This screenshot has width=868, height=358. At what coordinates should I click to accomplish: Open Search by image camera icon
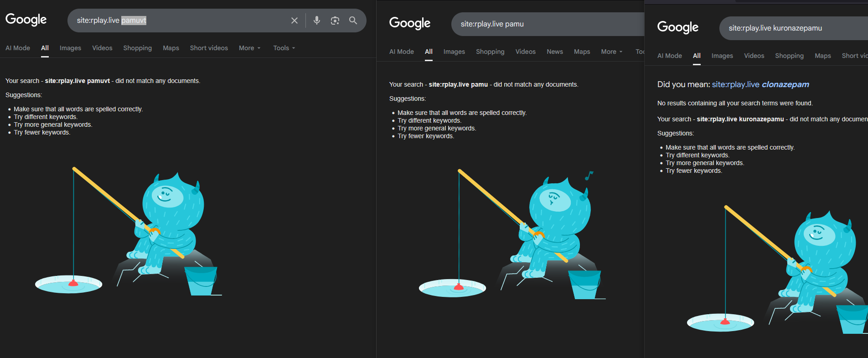coord(335,21)
